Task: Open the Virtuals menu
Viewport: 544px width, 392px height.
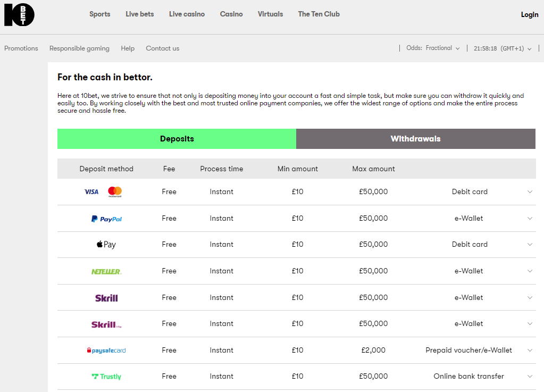Action: point(271,14)
